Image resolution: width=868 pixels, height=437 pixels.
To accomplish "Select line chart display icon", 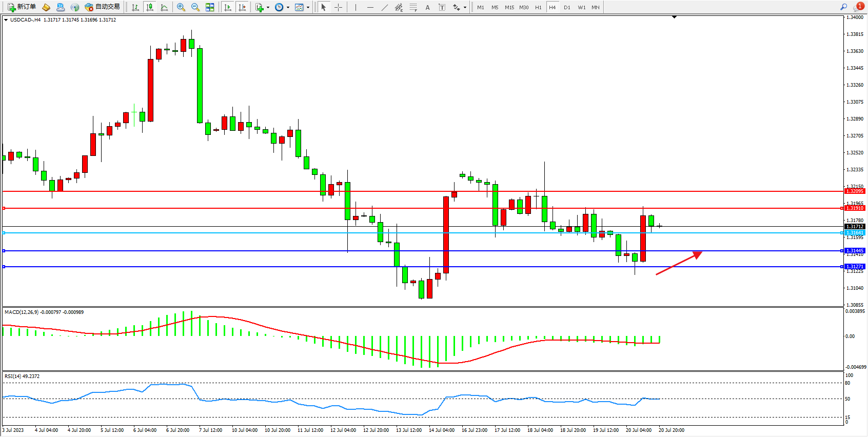I will click(x=164, y=7).
